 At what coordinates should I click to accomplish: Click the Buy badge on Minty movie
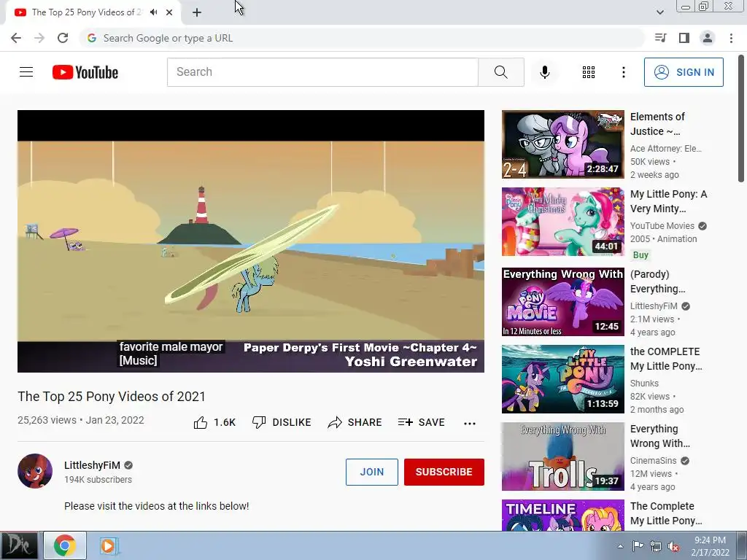[640, 254]
